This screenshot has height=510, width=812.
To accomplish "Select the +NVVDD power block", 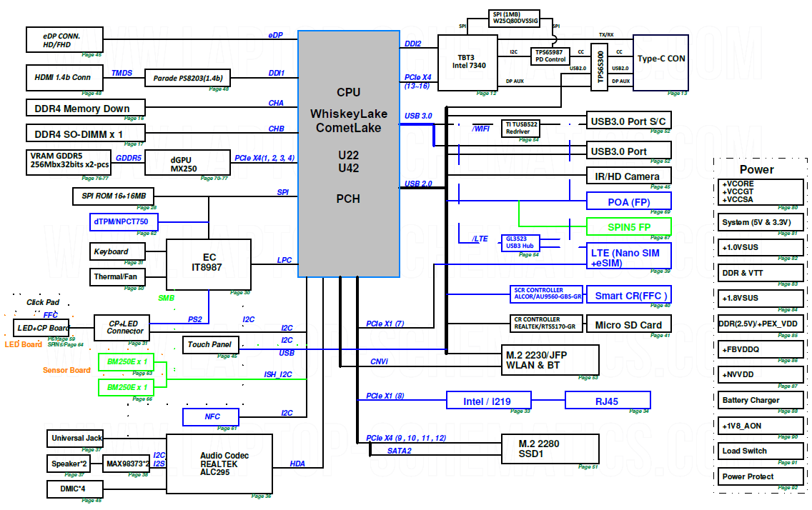I will coord(761,374).
